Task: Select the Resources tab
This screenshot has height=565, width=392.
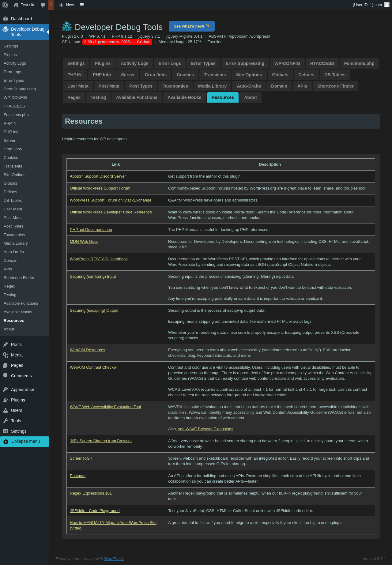Action: tap(223, 97)
